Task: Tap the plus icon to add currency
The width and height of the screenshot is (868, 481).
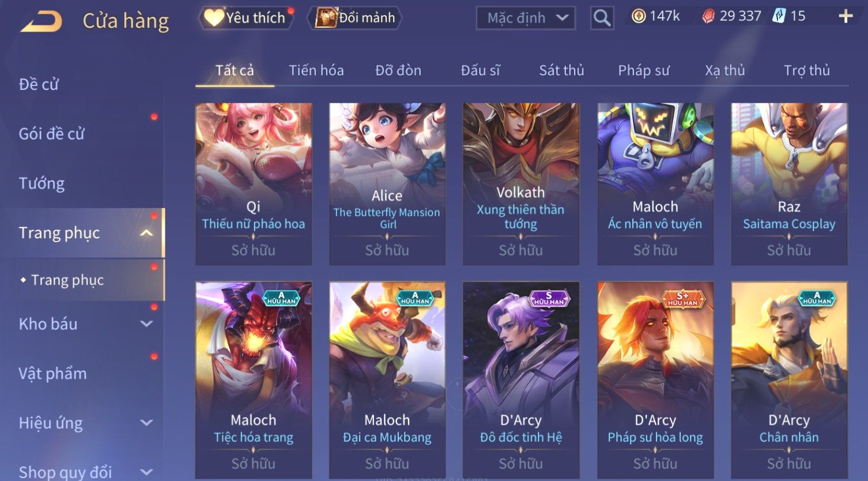Action: coord(846,16)
